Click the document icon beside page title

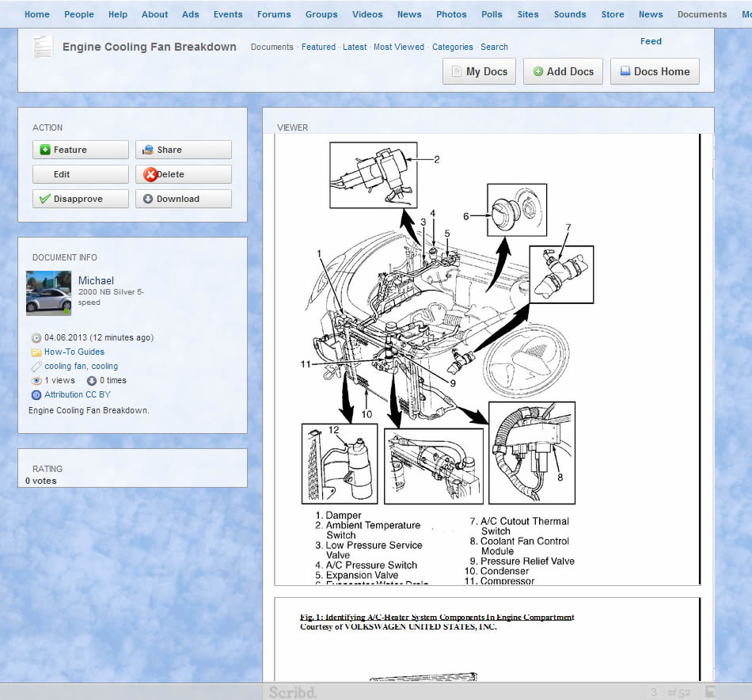[x=44, y=47]
